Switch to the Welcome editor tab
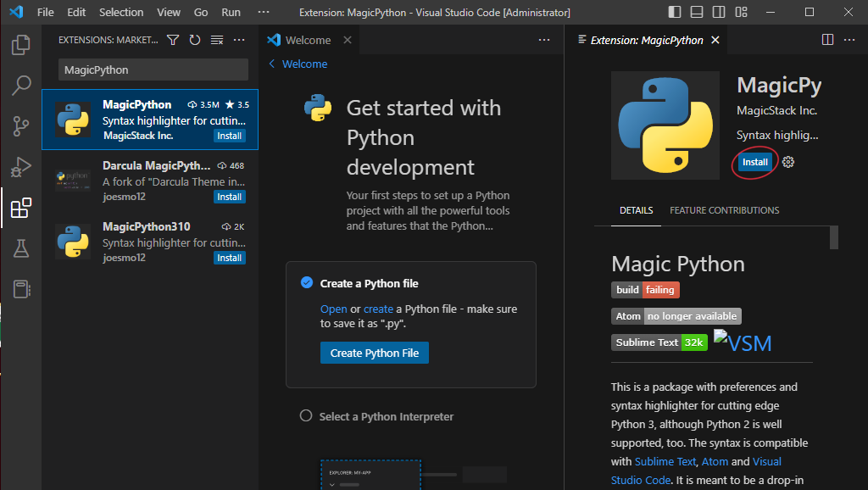The width and height of the screenshot is (868, 490). click(x=309, y=40)
